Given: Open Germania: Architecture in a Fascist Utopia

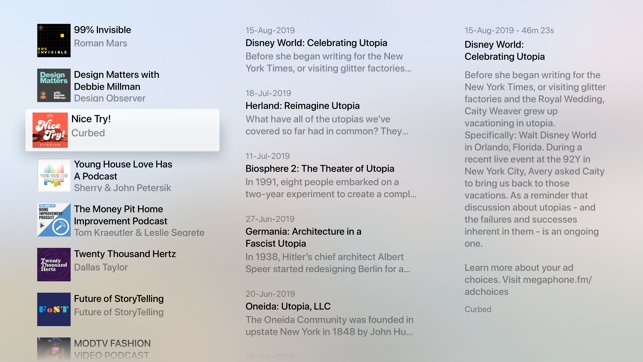Looking at the screenshot, I should [328, 244].
